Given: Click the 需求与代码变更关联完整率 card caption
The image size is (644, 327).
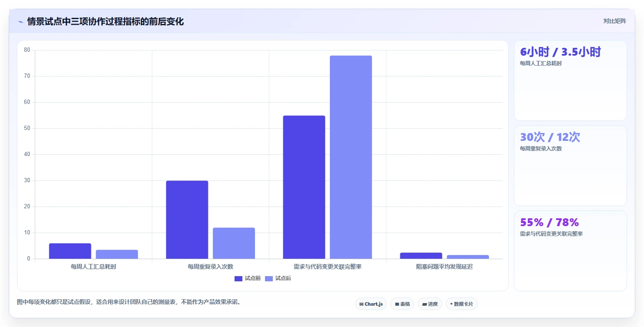Looking at the screenshot, I should pyautogui.click(x=551, y=234).
